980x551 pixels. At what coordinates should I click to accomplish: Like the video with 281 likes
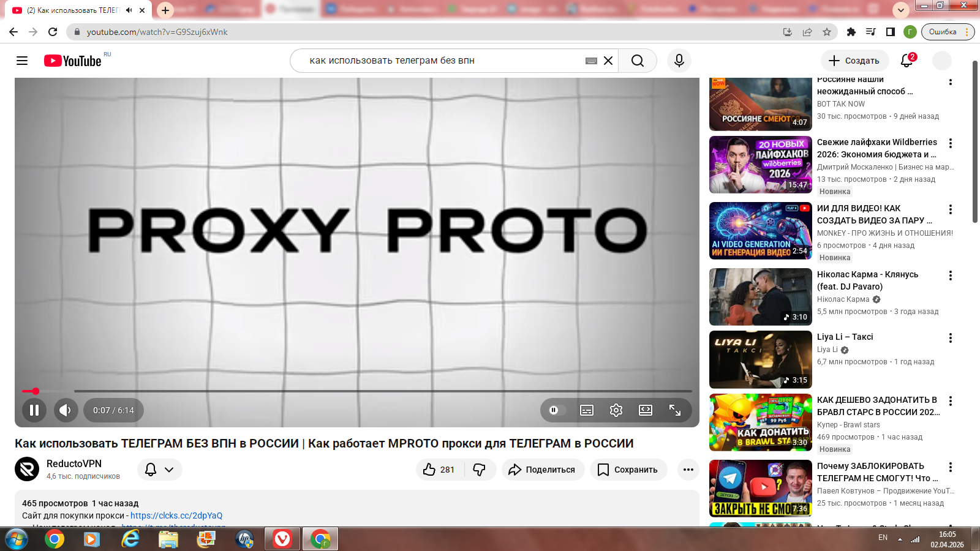pos(439,470)
